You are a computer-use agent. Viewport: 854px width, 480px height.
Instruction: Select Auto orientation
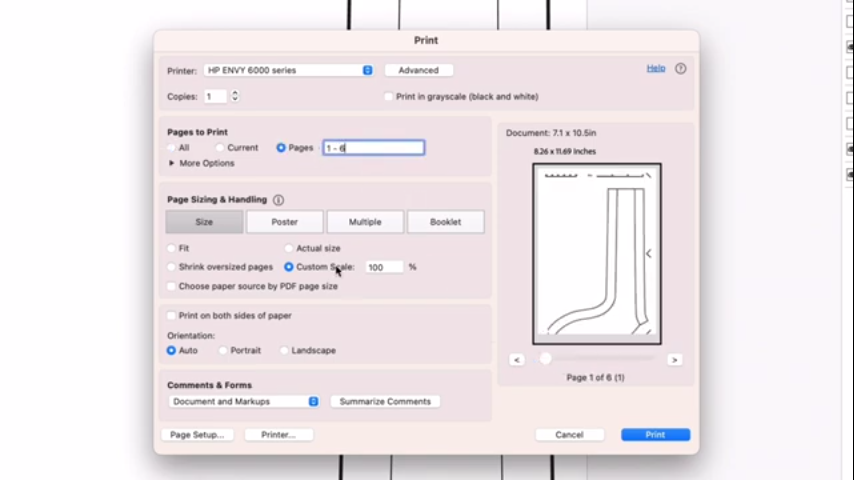(x=172, y=350)
